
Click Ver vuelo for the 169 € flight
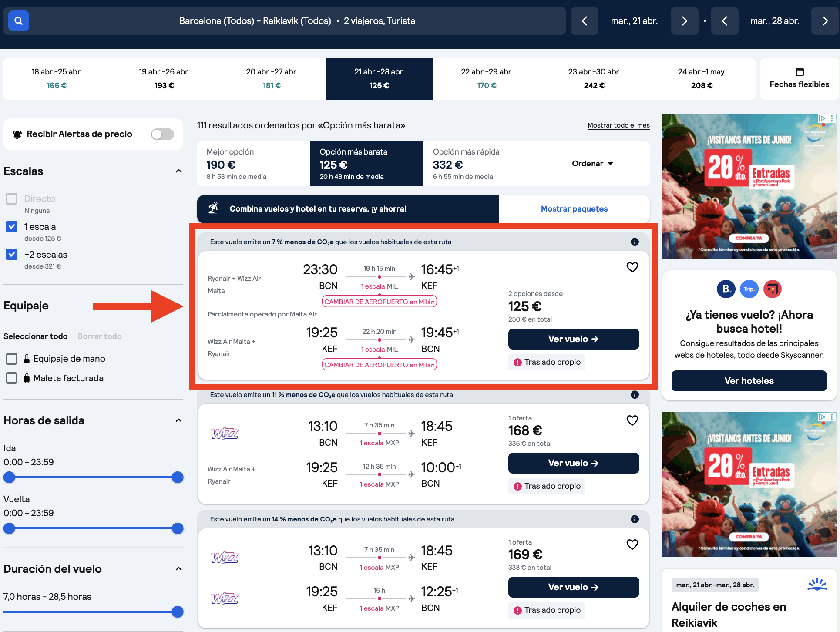click(574, 587)
